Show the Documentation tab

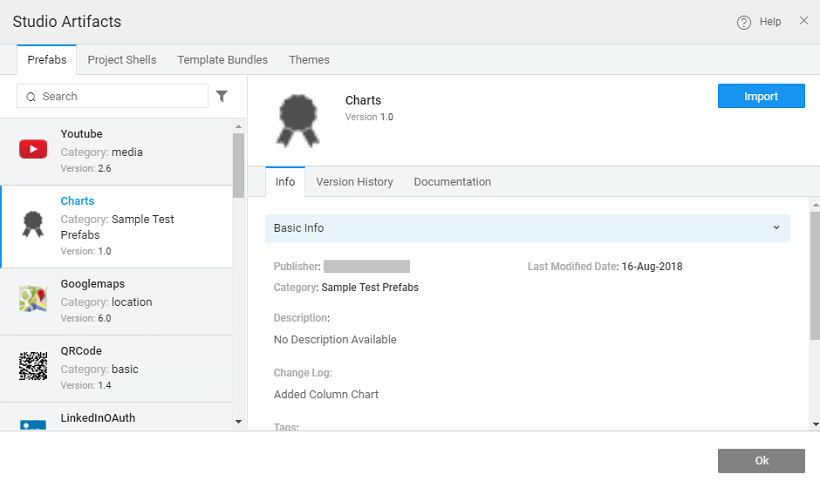[452, 182]
